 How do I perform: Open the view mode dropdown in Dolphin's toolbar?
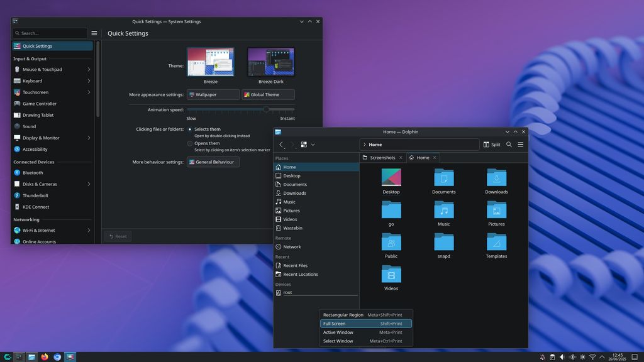click(313, 144)
